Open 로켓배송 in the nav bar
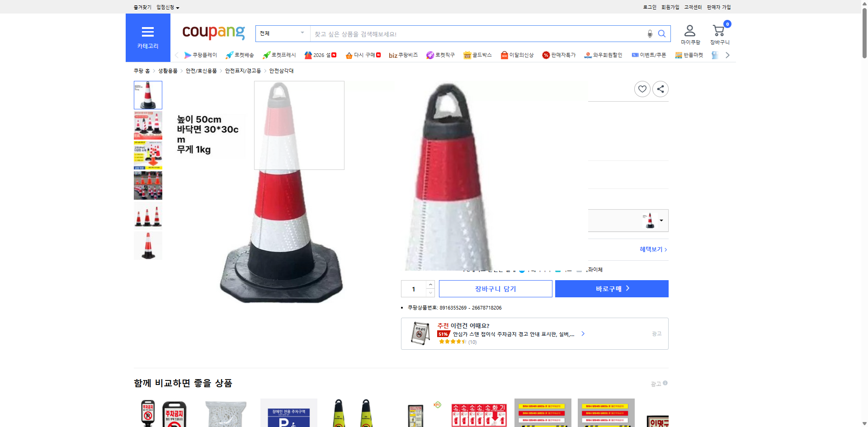 coord(240,55)
